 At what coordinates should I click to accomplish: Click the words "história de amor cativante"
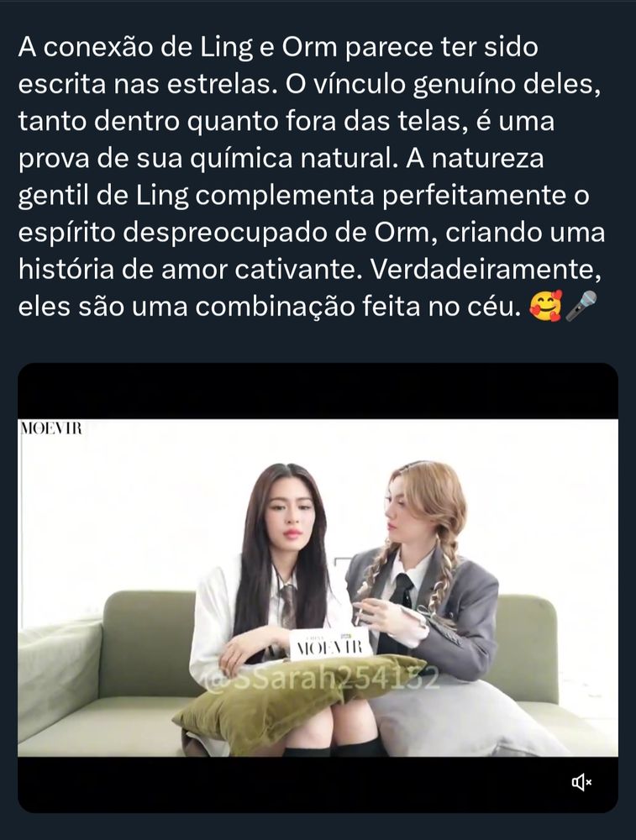187,270
